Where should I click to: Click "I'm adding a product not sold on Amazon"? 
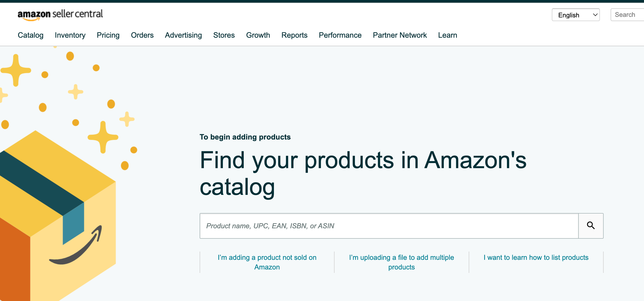[267, 262]
